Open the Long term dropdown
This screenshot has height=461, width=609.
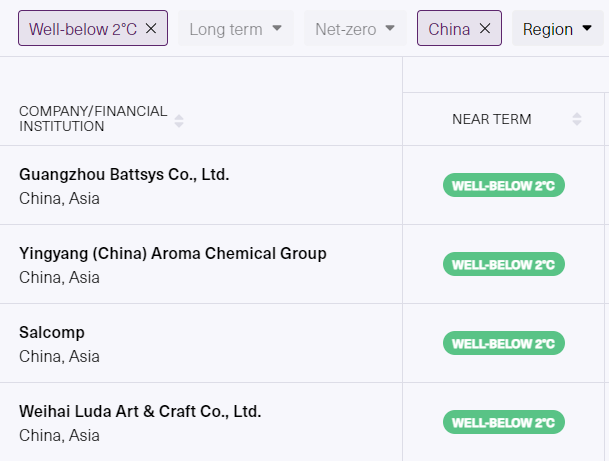pyautogui.click(x=235, y=29)
